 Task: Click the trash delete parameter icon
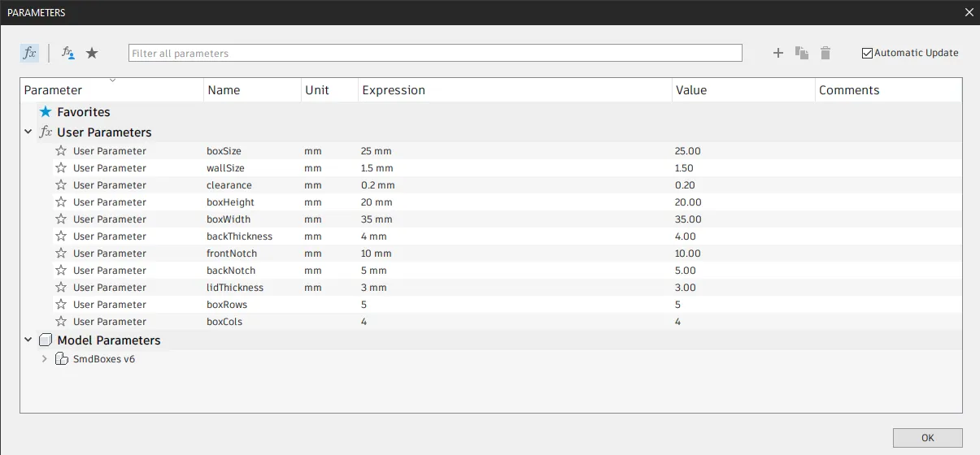825,53
